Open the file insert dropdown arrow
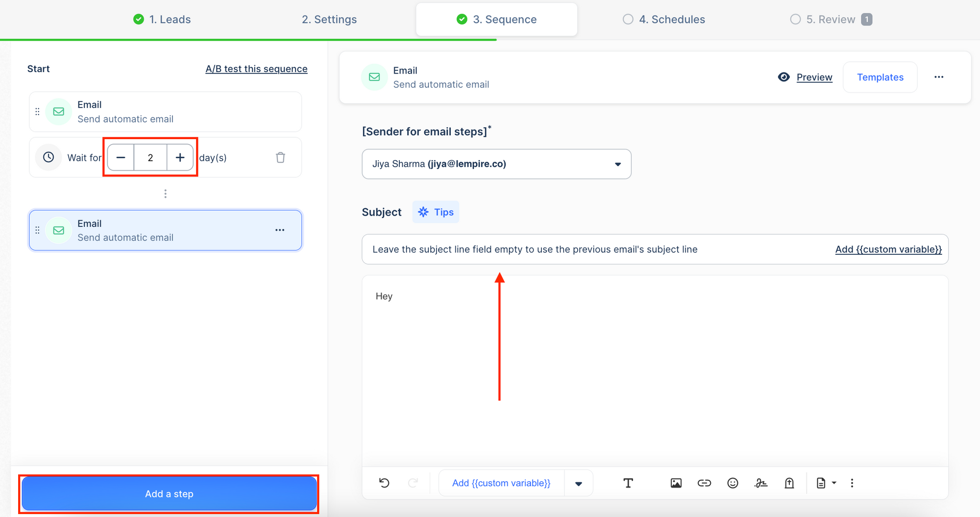The image size is (980, 517). pyautogui.click(x=834, y=483)
